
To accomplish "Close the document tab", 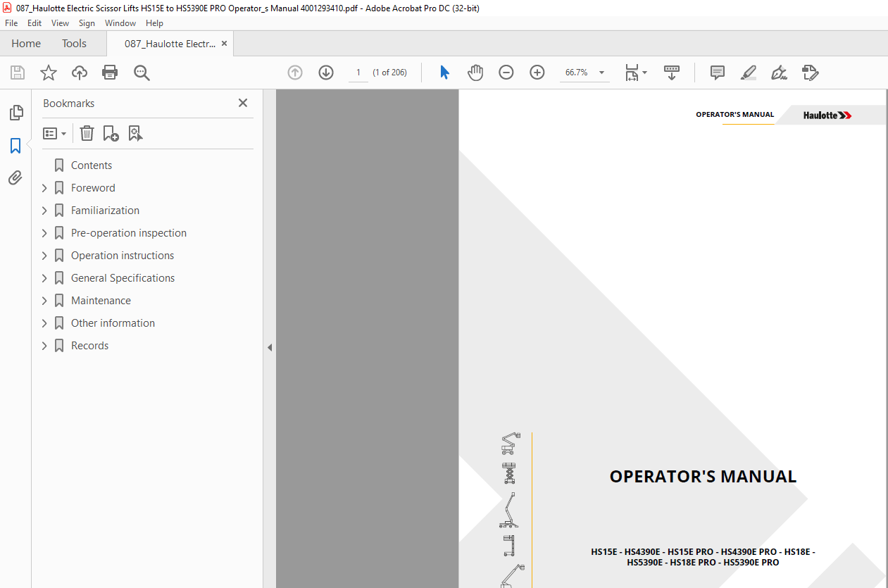I will pos(224,43).
